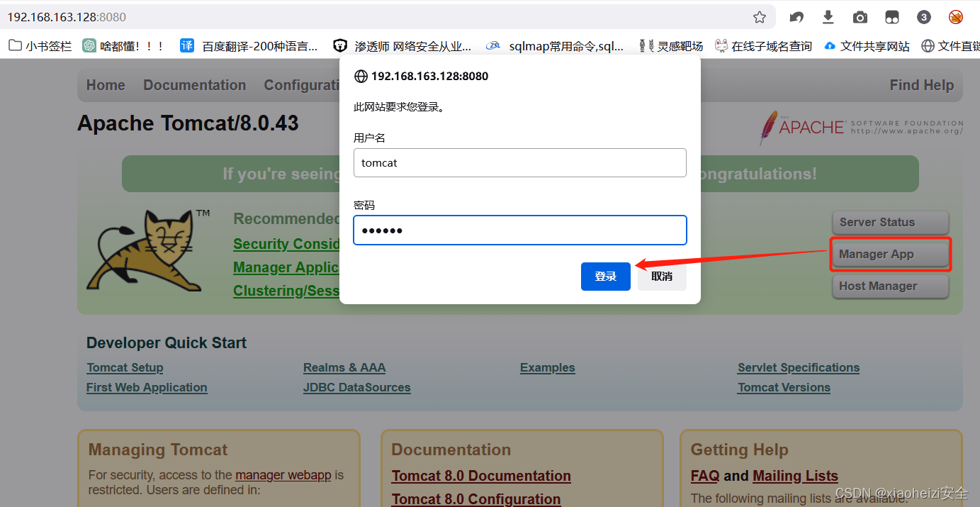Click the blocked-content extension icon
This screenshot has height=507, width=980.
coord(956,16)
